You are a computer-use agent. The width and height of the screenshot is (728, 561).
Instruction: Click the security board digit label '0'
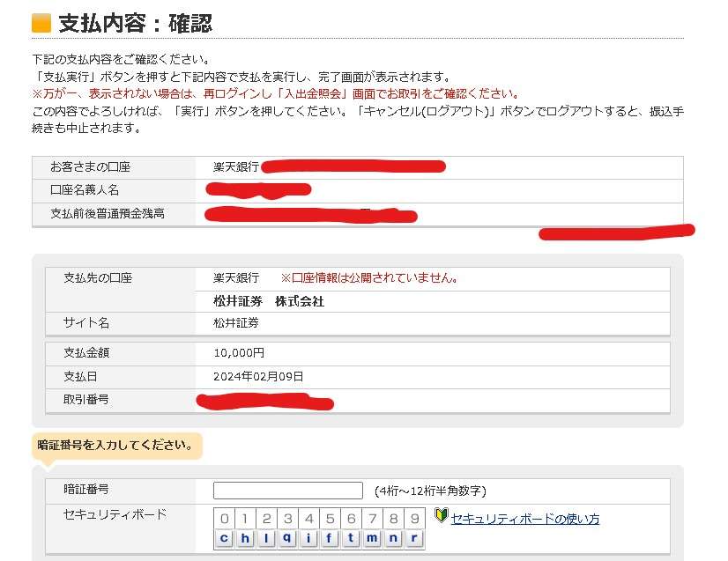point(224,519)
